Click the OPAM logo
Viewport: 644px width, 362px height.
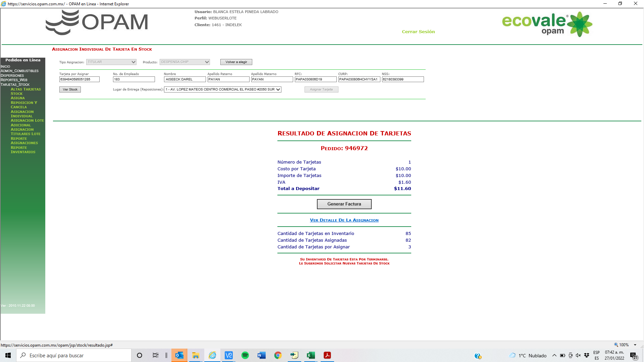pos(97,22)
